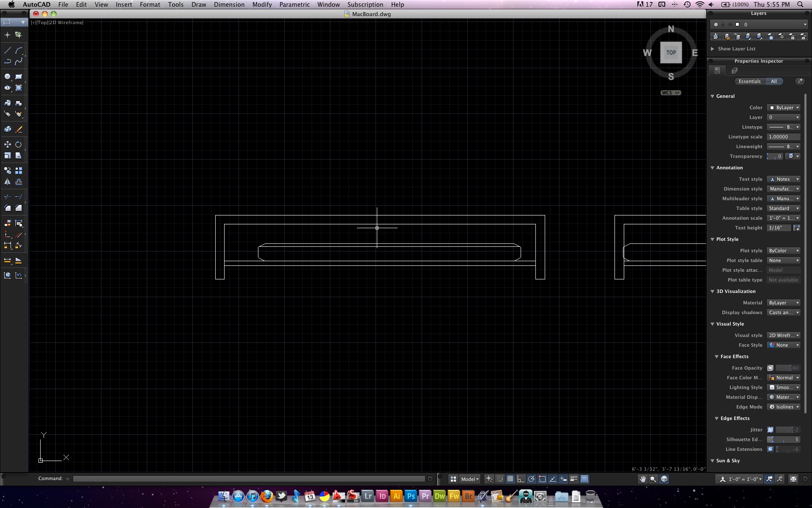
Task: Select the Move tool
Action: coord(8,144)
